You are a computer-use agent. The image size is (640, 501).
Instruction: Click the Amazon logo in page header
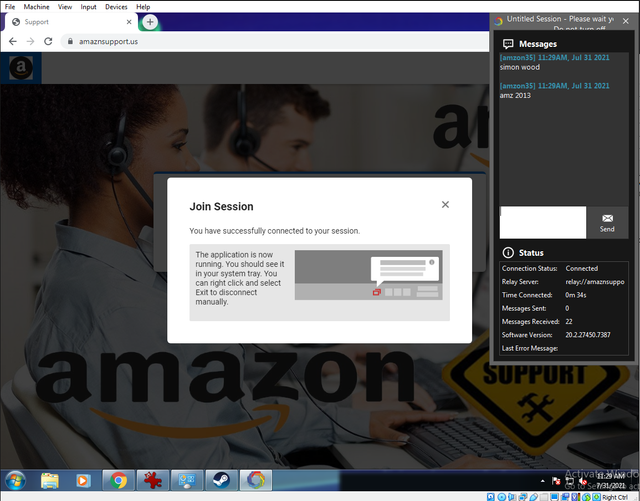(21, 67)
